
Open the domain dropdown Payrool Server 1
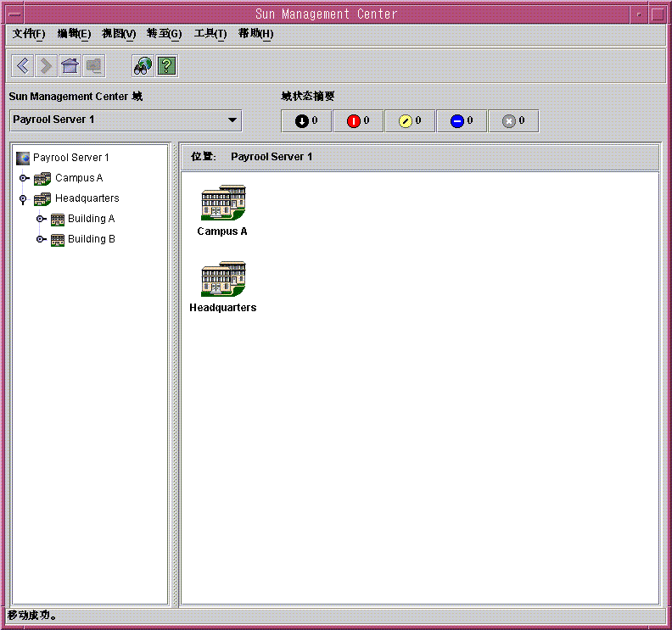point(126,120)
